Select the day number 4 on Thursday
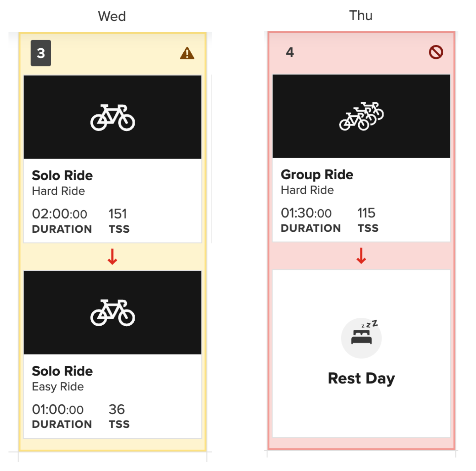The image size is (476, 471). [x=290, y=52]
